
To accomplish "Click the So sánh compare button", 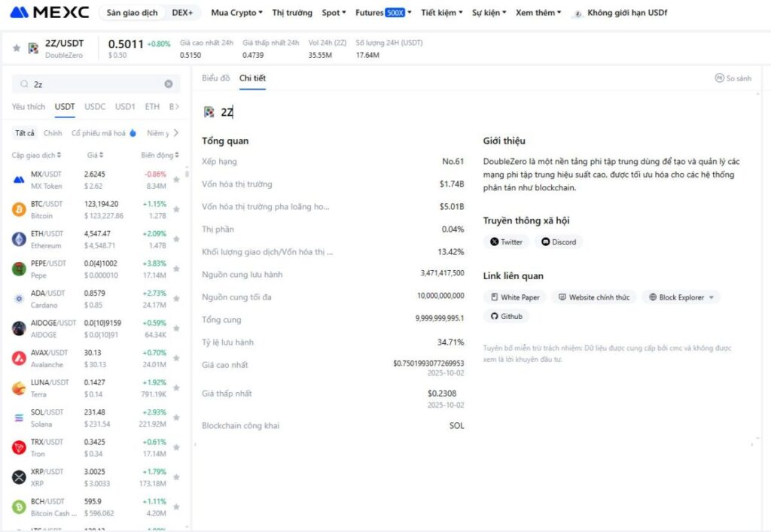I will pyautogui.click(x=733, y=78).
